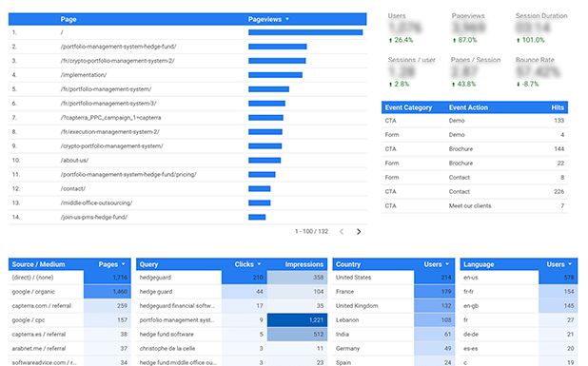The height and width of the screenshot is (366, 588).
Task: Click the 1,221 impressions heatmap cell
Action: (297, 320)
